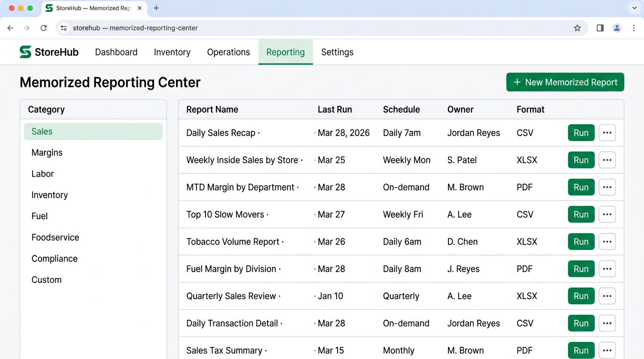Go back in browser history

click(x=10, y=28)
